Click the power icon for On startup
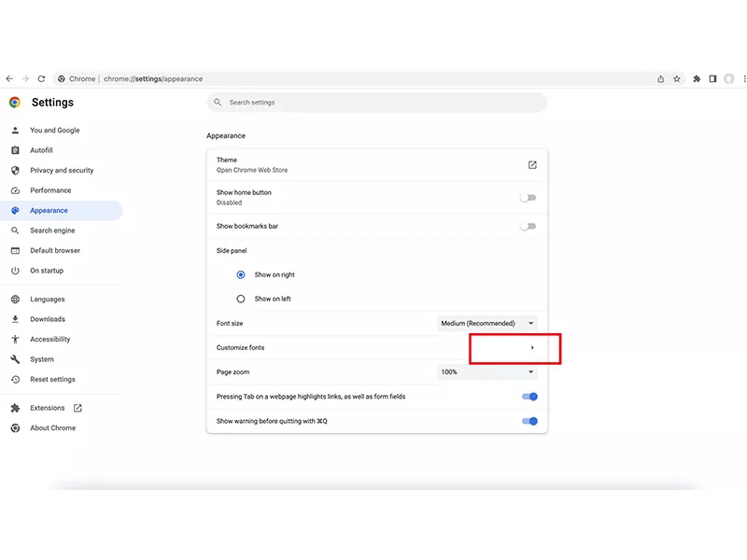 [x=15, y=271]
